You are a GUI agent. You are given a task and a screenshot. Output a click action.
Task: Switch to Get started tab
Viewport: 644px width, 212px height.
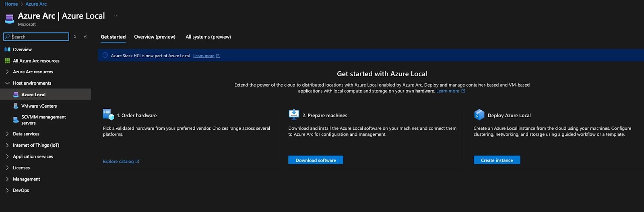coord(113,37)
